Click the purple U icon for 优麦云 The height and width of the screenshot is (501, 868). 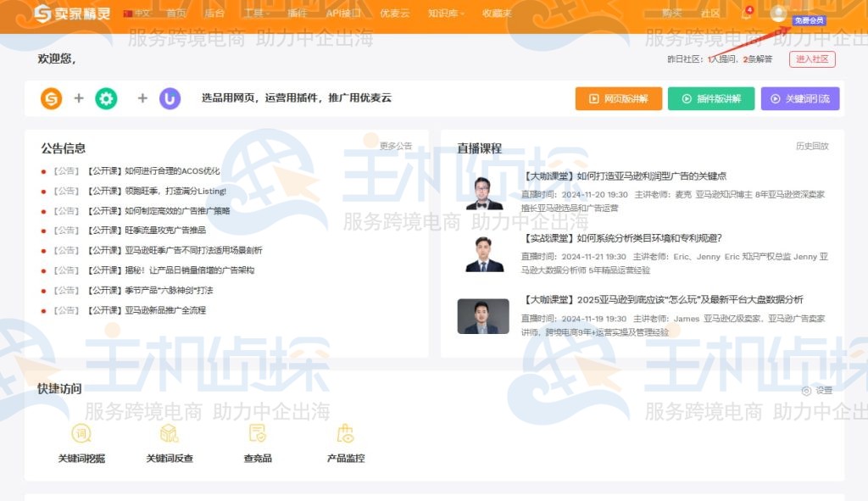click(x=170, y=97)
